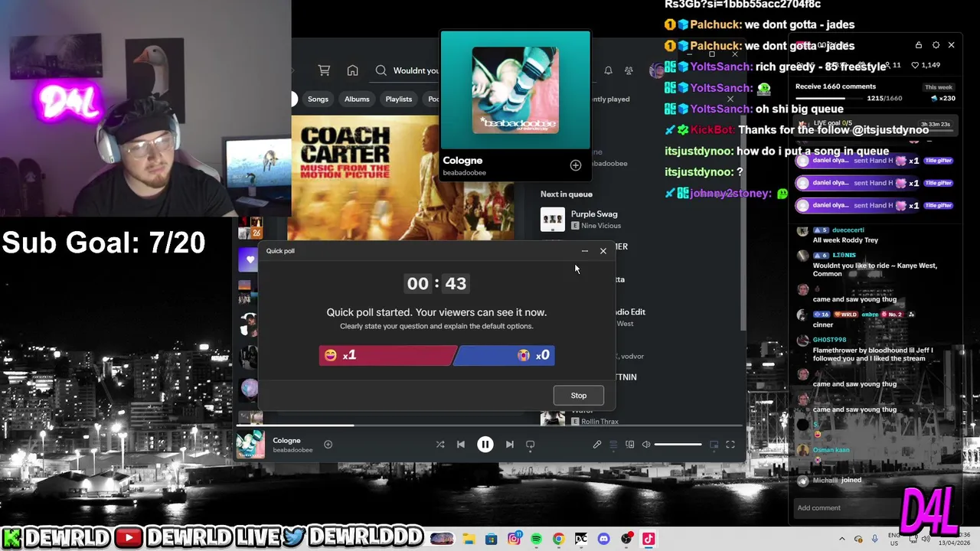Vote the red laughing emoji poll option
The height and width of the screenshot is (551, 980).
click(388, 355)
